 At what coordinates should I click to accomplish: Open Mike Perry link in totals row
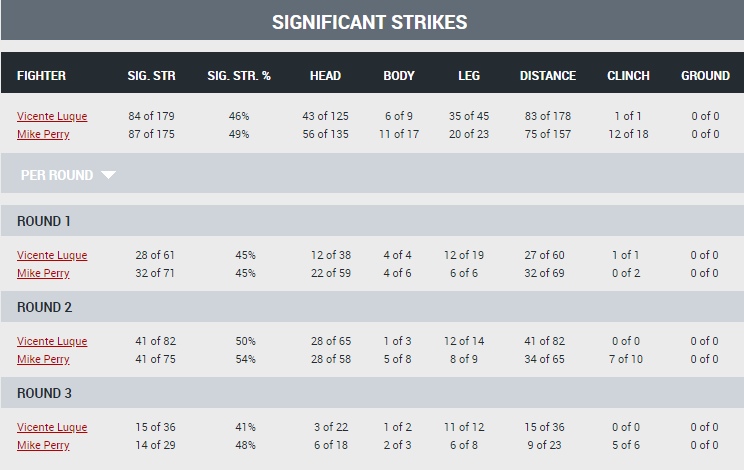click(x=43, y=134)
